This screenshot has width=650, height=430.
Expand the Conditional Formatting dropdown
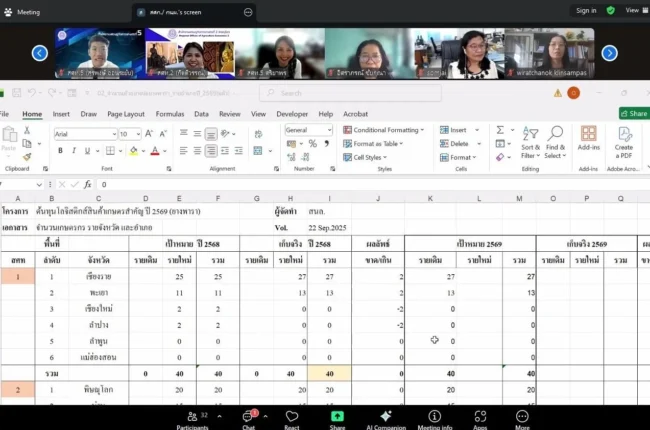coord(386,130)
